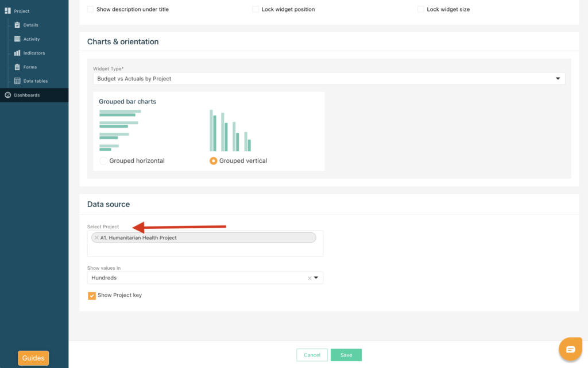Click the Details clipboard icon
Screen dimensions: 588x368
[x=17, y=25]
